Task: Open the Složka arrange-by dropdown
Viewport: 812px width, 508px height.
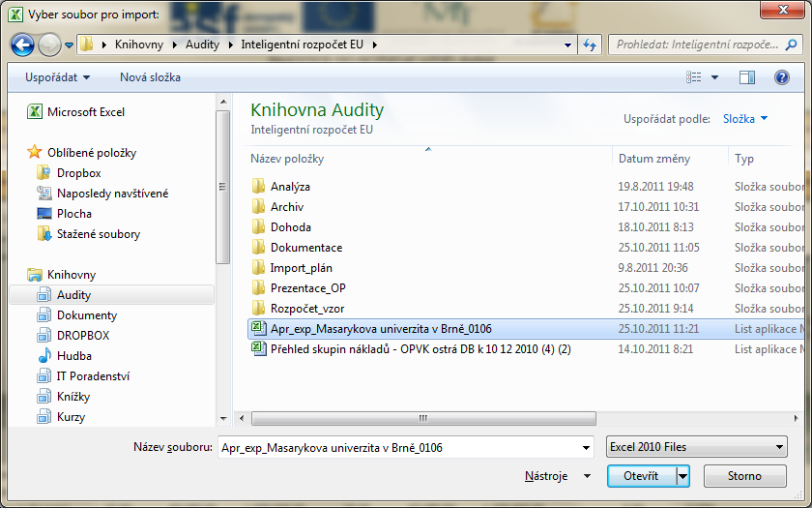Action: (x=745, y=119)
